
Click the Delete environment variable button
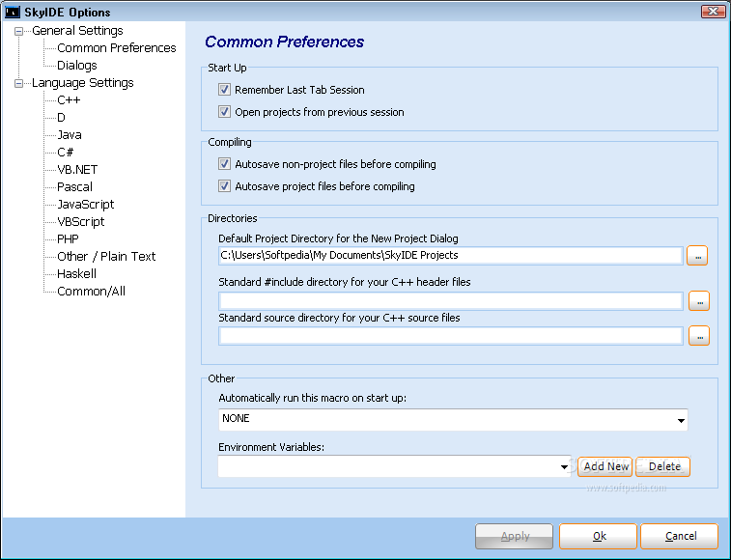663,466
